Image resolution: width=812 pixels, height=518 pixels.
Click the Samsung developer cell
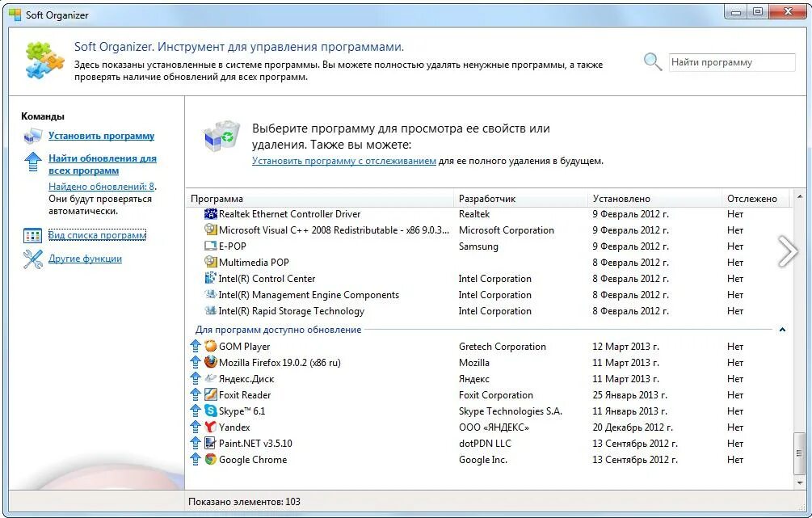click(478, 246)
